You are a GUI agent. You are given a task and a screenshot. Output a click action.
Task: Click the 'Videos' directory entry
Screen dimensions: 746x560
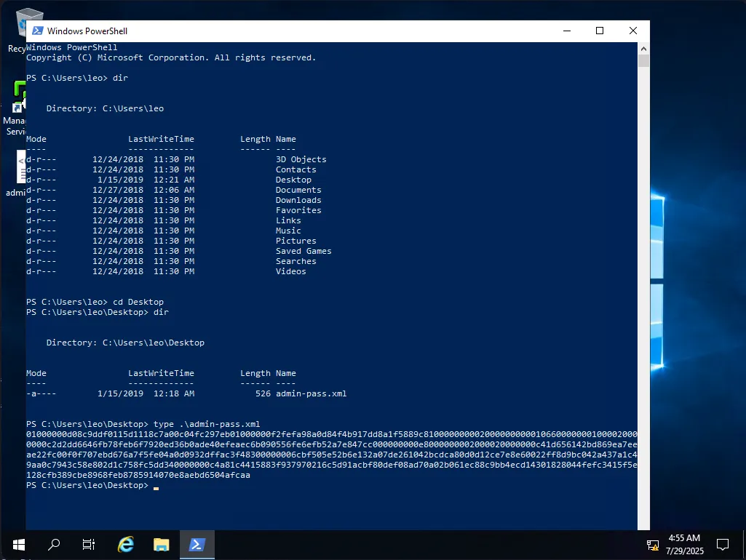pos(290,271)
